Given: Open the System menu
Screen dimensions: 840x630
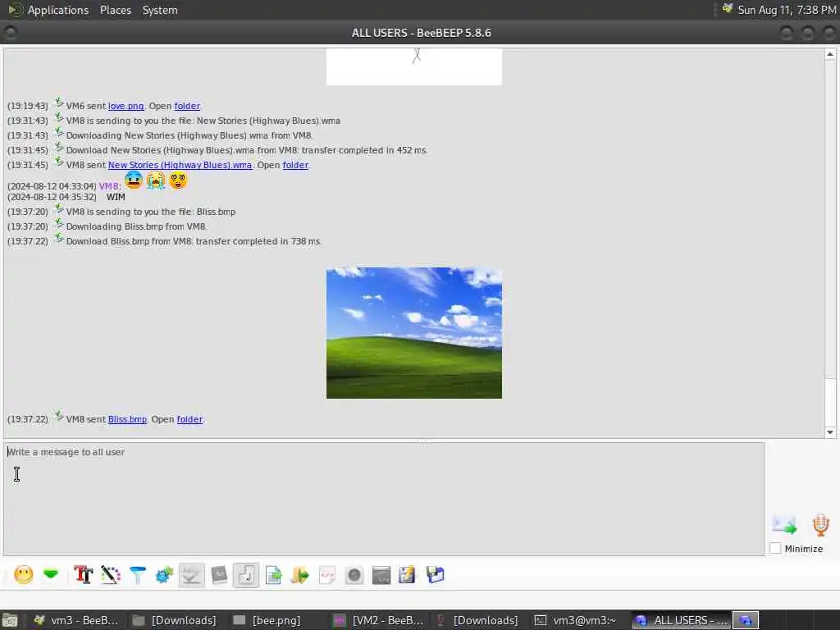Looking at the screenshot, I should 160,10.
